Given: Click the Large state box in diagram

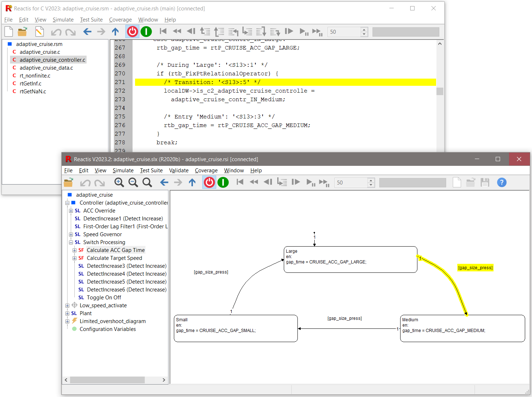Looking at the screenshot, I should 351,260.
